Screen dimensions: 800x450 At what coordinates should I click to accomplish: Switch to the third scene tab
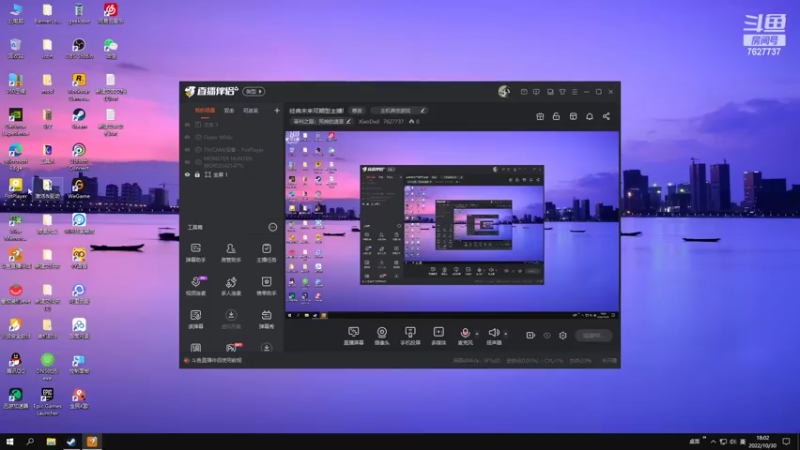point(251,111)
